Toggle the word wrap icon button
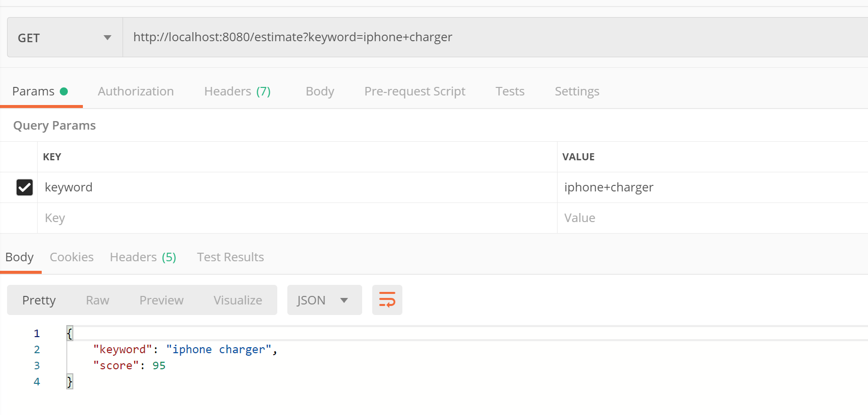868x415 pixels. click(387, 300)
